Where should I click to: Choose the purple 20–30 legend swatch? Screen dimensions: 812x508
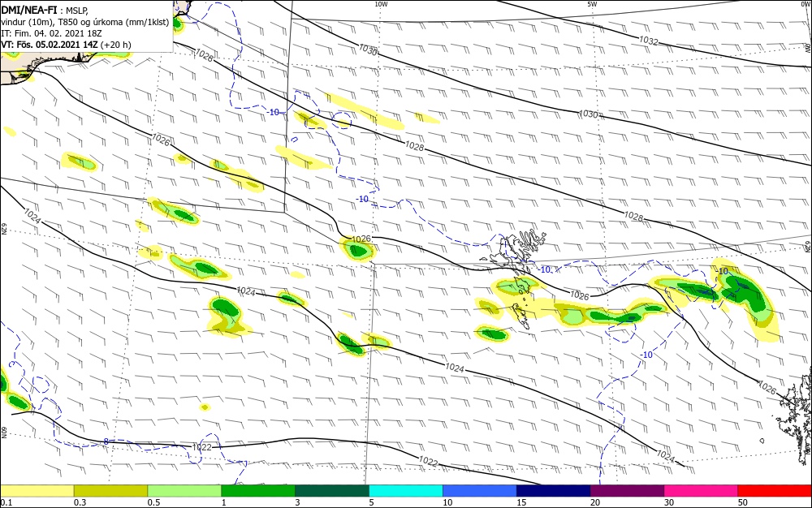click(627, 491)
